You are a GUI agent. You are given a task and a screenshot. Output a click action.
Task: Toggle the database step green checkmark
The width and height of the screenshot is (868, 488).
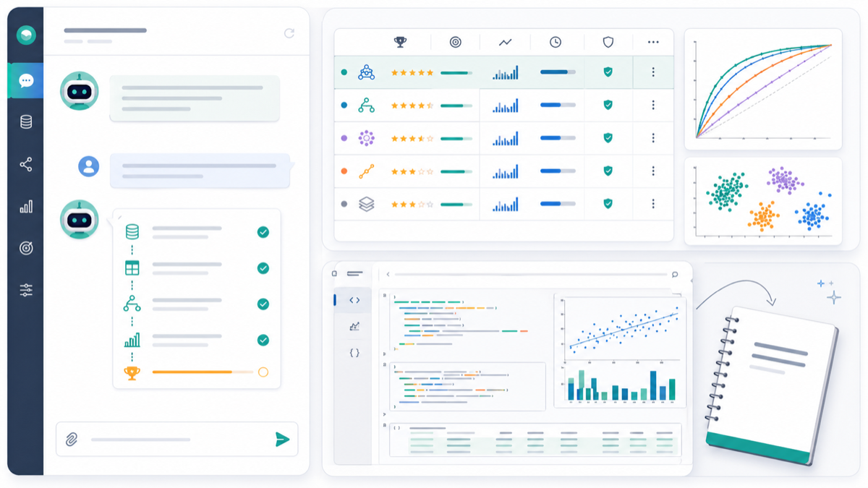[263, 232]
